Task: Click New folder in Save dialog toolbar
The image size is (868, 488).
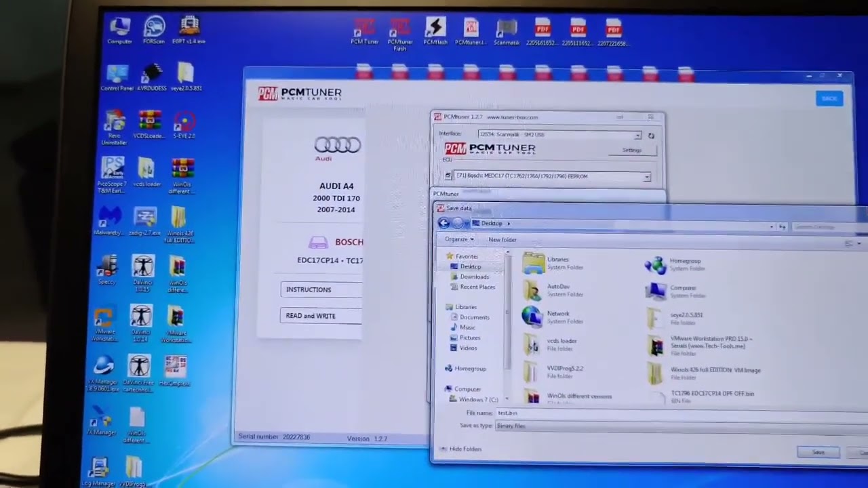Action: click(502, 239)
